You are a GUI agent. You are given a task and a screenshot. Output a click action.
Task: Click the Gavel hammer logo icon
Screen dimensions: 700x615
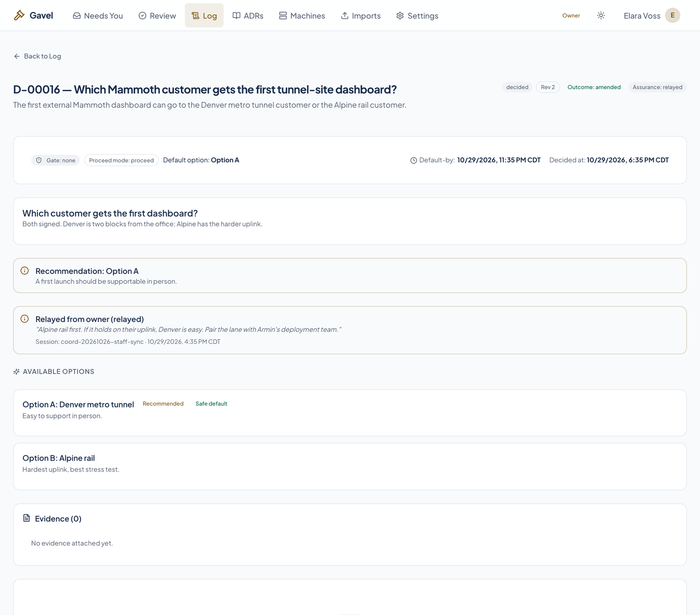click(x=19, y=16)
